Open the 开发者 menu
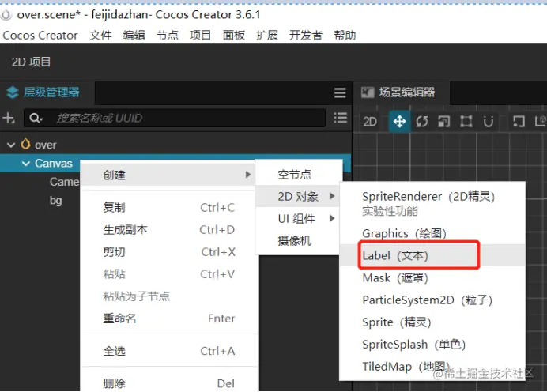The height and width of the screenshot is (392, 547). (x=306, y=36)
